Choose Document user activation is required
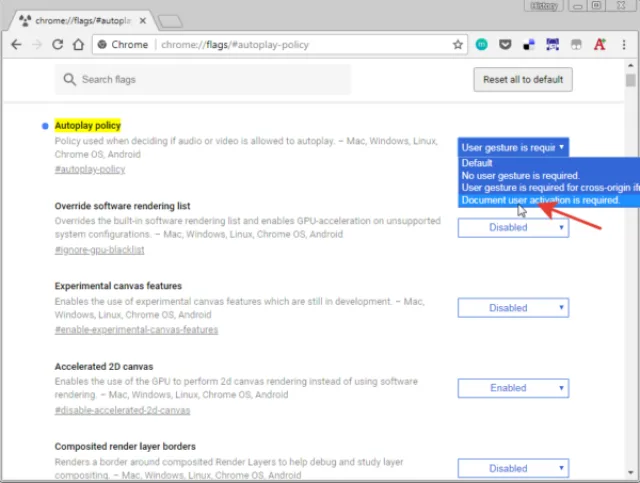This screenshot has height=483, width=640. [x=549, y=200]
